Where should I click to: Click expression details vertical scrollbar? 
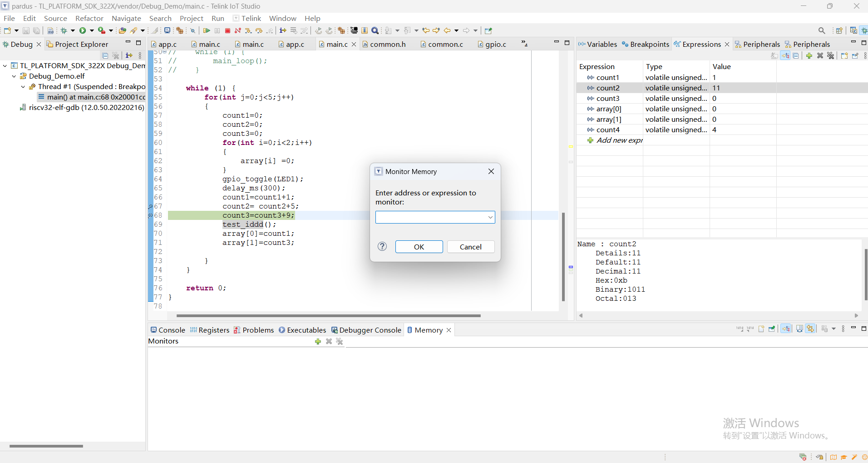866,274
